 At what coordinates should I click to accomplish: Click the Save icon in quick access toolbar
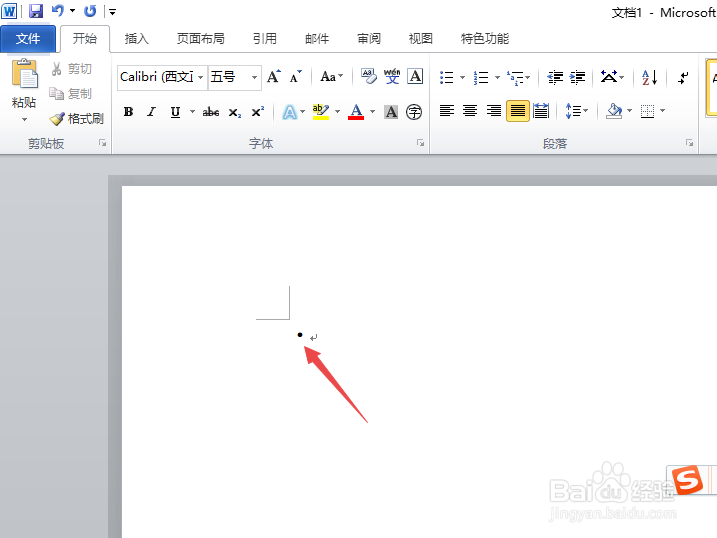click(36, 11)
